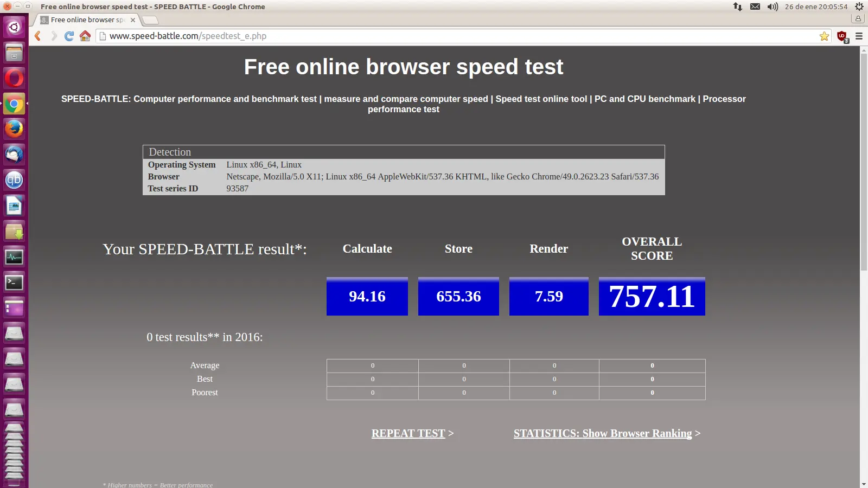Click the 'Poorest' row label

click(x=205, y=393)
